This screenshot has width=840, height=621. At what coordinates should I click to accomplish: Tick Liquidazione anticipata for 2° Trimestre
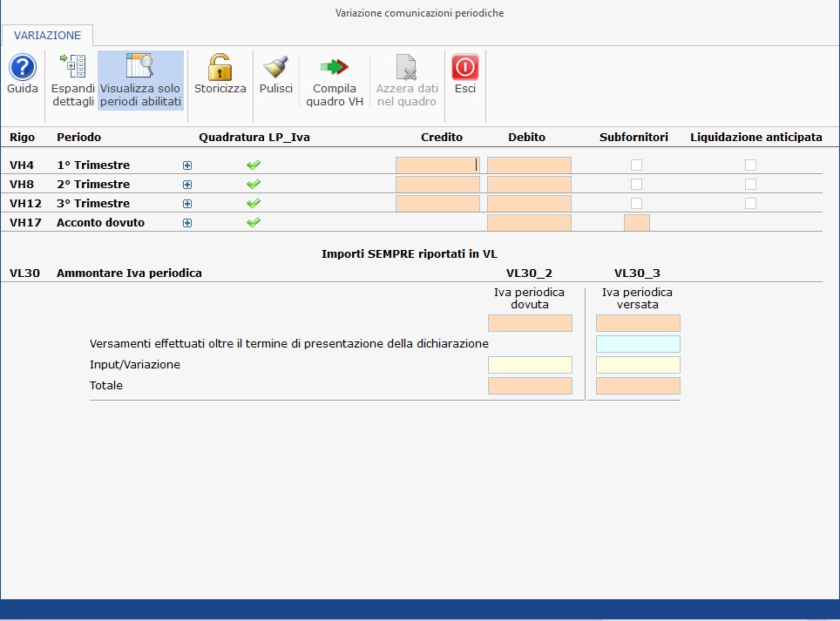tap(750, 185)
